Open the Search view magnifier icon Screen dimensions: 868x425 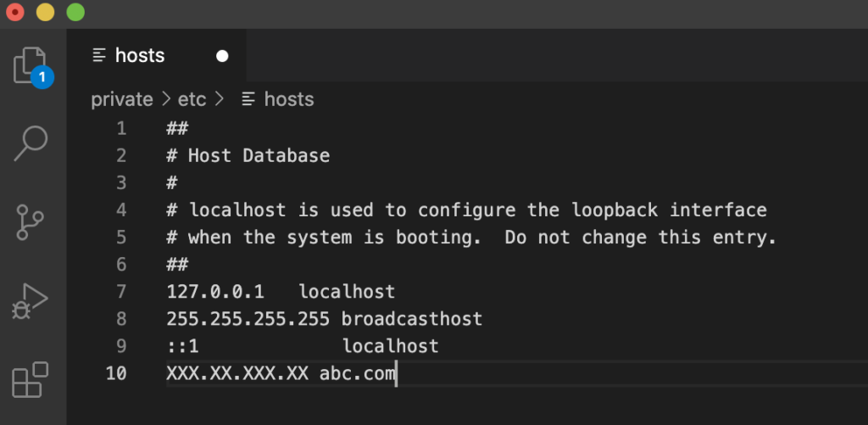(31, 143)
